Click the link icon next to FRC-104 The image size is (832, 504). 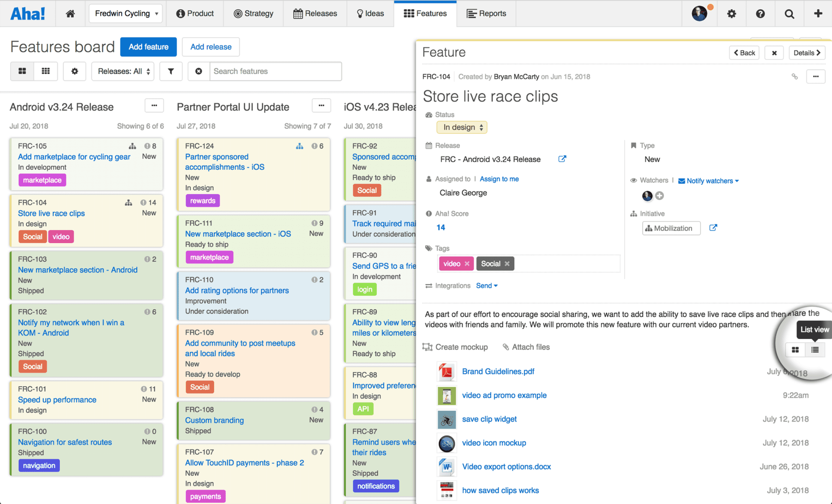point(795,76)
